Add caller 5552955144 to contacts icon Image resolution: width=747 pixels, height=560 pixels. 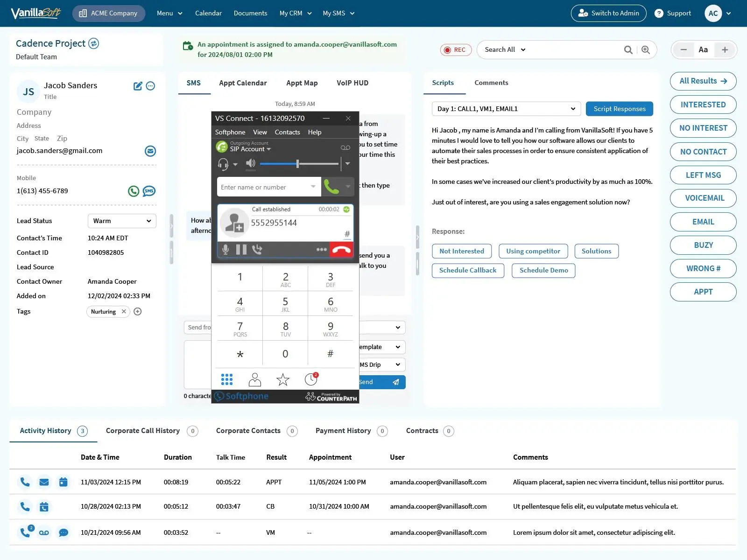point(234,223)
